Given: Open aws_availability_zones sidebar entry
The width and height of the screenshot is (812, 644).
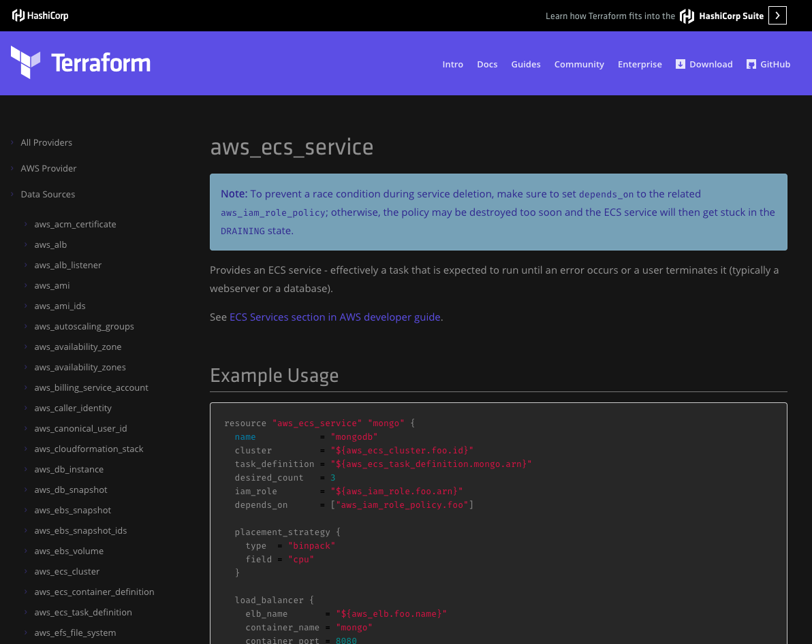Looking at the screenshot, I should click(x=80, y=367).
